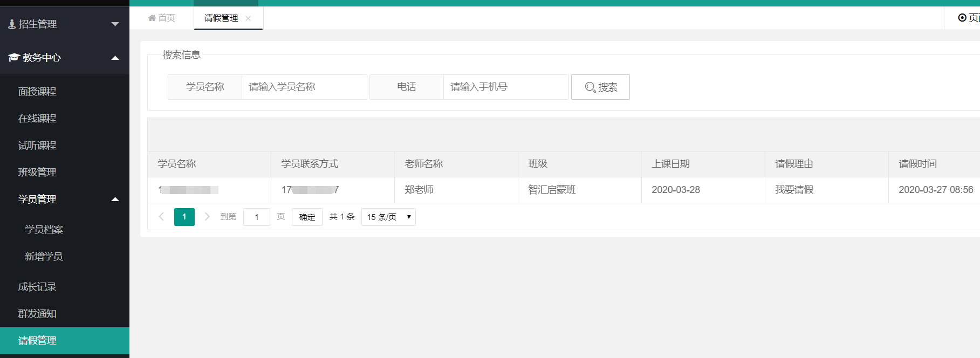The image size is (980, 358).
Task: Click the 学员名称 search label
Action: click(x=205, y=87)
